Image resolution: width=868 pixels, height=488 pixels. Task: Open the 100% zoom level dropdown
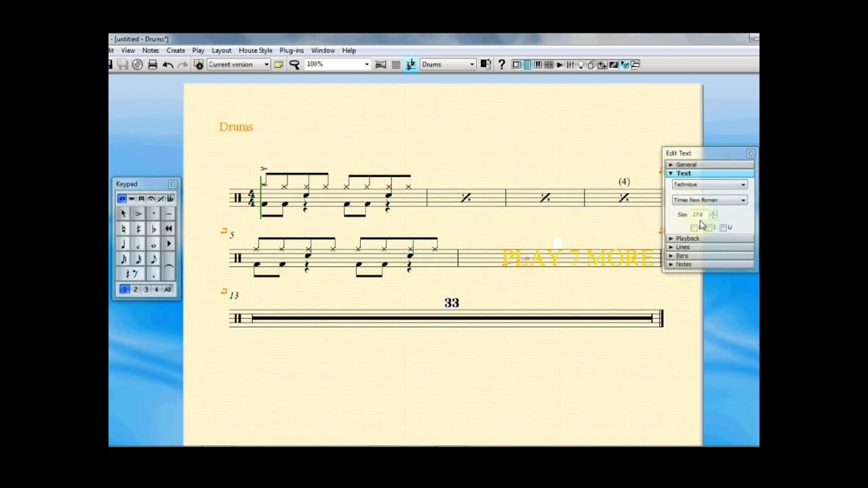[x=338, y=64]
